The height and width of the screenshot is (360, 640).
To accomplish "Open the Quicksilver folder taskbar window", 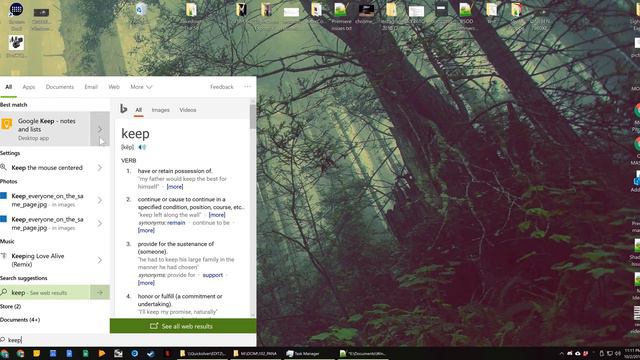I will pos(203,353).
